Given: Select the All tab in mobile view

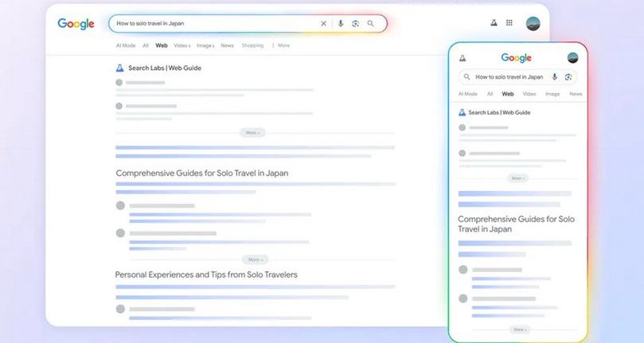Looking at the screenshot, I should (490, 94).
